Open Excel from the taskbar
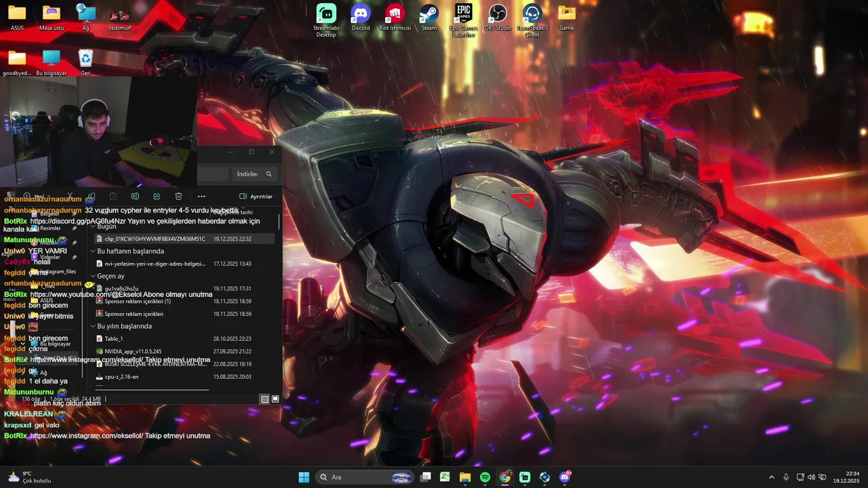This screenshot has width=868, height=488. coord(445,477)
